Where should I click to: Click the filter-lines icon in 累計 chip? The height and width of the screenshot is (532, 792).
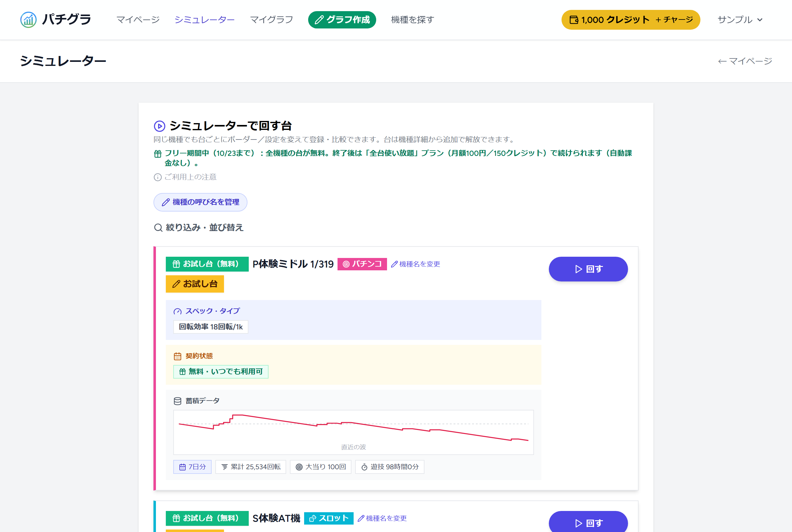pos(224,467)
